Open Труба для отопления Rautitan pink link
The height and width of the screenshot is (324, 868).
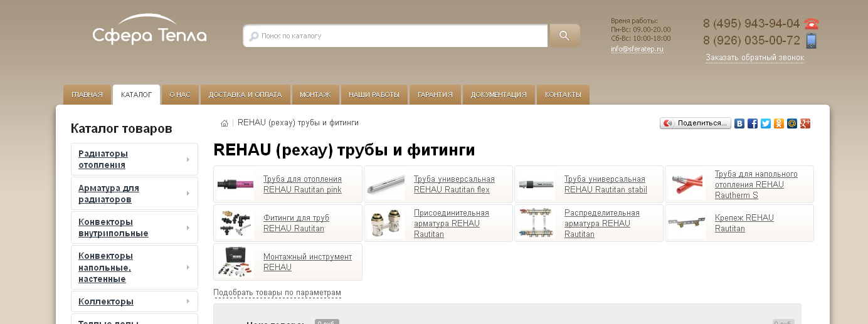[302, 184]
